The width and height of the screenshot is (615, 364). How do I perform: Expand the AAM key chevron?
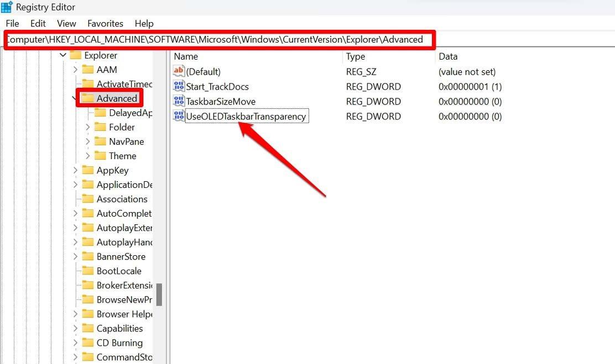click(x=76, y=70)
